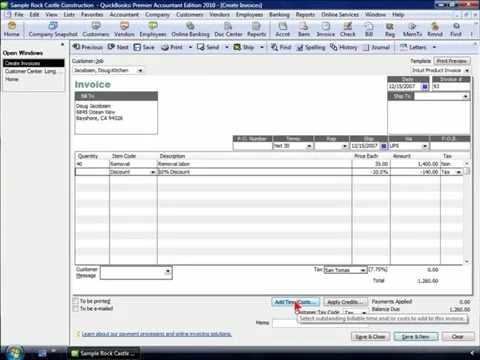Click Save & New button
Image resolution: width=480 pixels, height=360 pixels.
[x=415, y=337]
